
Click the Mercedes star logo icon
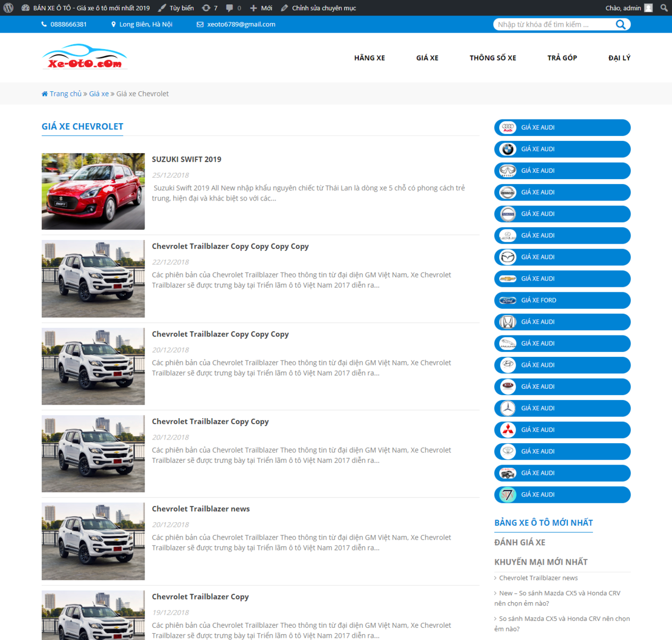508,409
